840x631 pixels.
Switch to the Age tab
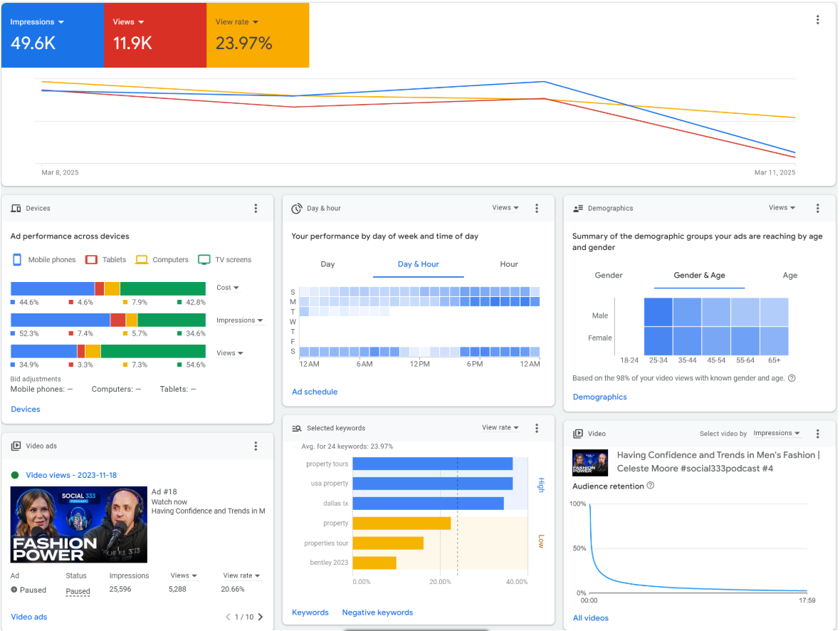point(790,276)
